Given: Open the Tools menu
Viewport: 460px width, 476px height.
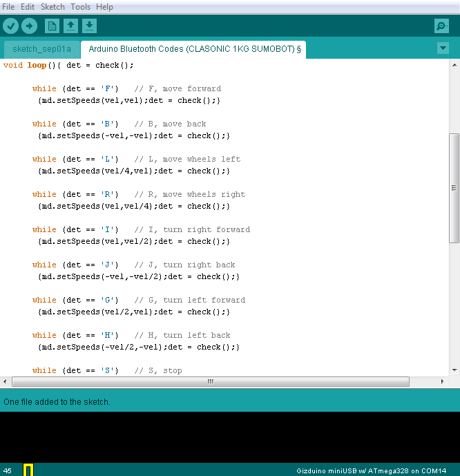Looking at the screenshot, I should click(80, 7).
